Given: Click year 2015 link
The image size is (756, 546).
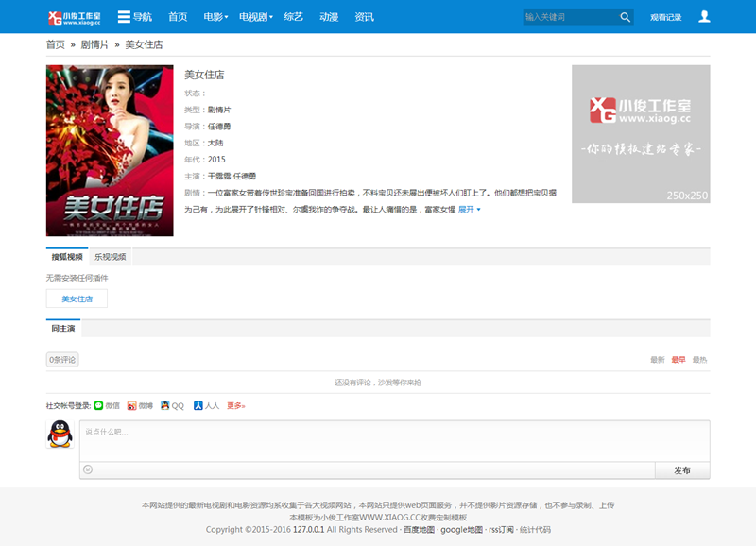Looking at the screenshot, I should point(216,160).
